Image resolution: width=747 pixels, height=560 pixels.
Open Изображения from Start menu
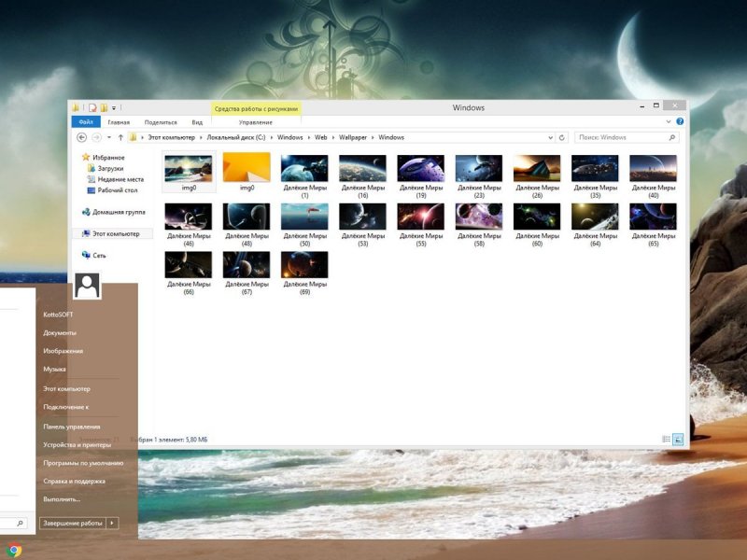coord(63,351)
